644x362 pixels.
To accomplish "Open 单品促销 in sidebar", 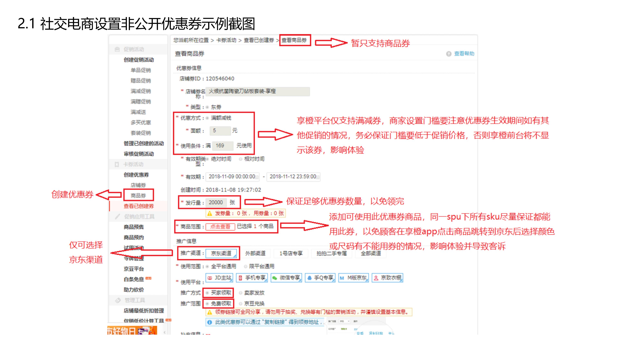I will (x=141, y=70).
